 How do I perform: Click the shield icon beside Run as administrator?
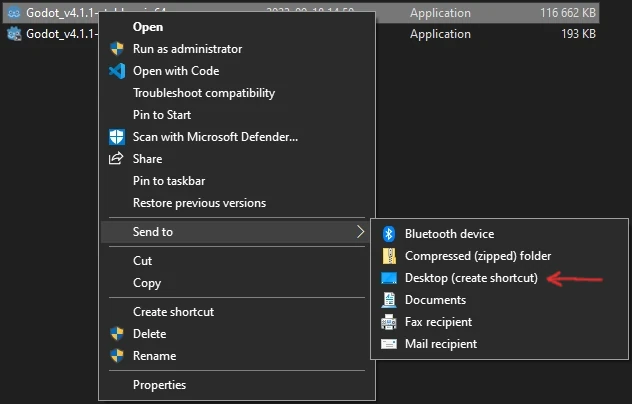115,49
